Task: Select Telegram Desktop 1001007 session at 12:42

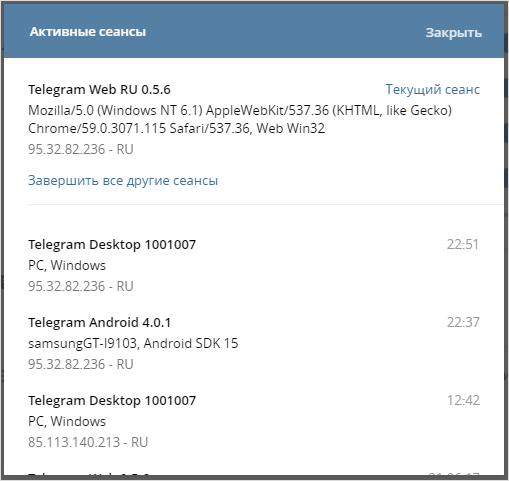Action: 112,400
